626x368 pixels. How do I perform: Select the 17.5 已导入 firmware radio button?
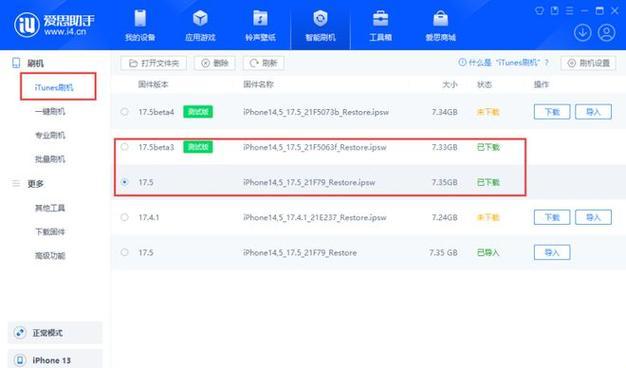(x=125, y=252)
